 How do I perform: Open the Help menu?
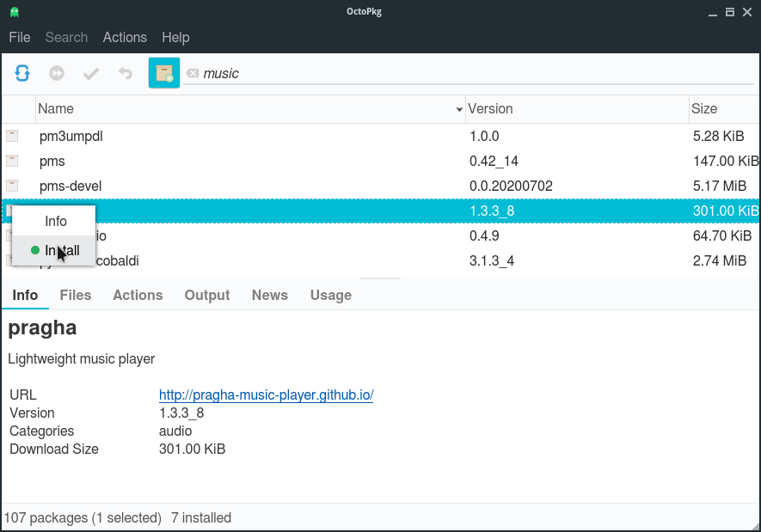click(175, 37)
